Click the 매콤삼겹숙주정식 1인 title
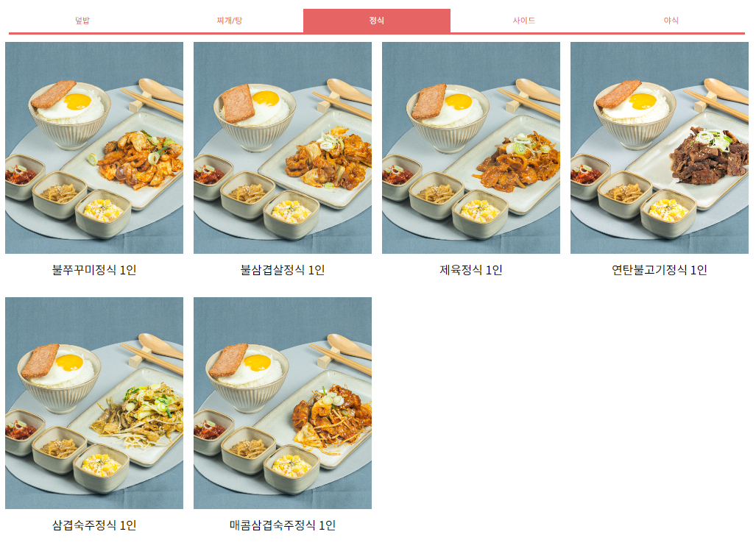Image resolution: width=756 pixels, height=551 pixels. tap(283, 525)
